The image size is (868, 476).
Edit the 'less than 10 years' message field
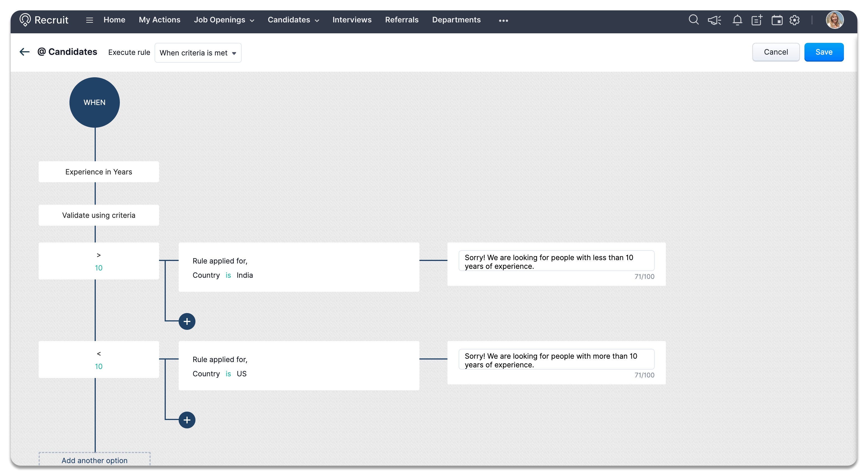click(x=556, y=262)
